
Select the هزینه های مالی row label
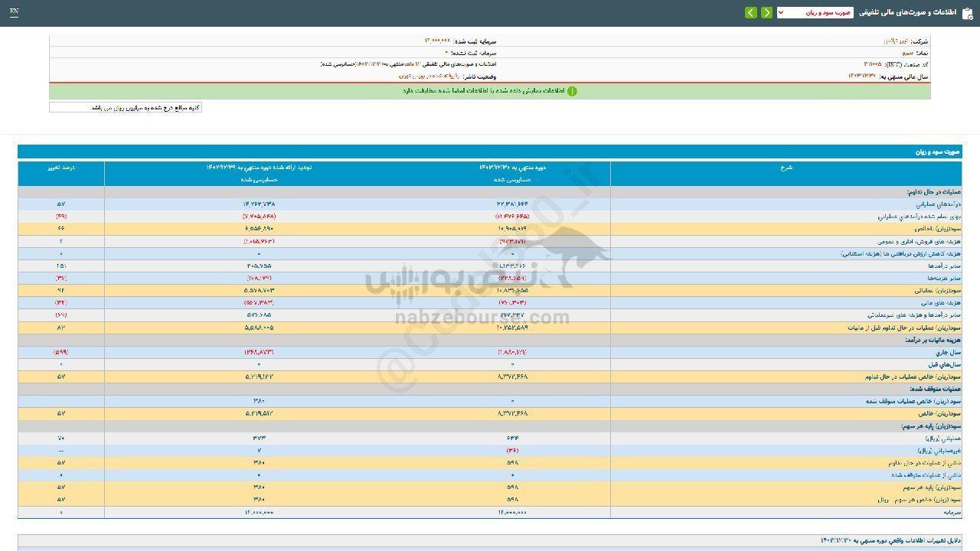point(944,302)
